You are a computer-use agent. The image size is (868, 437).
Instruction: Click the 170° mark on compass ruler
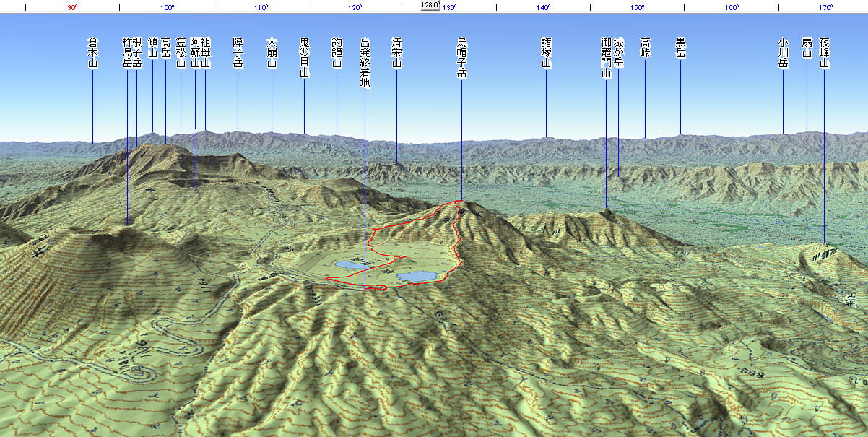pyautogui.click(x=825, y=7)
